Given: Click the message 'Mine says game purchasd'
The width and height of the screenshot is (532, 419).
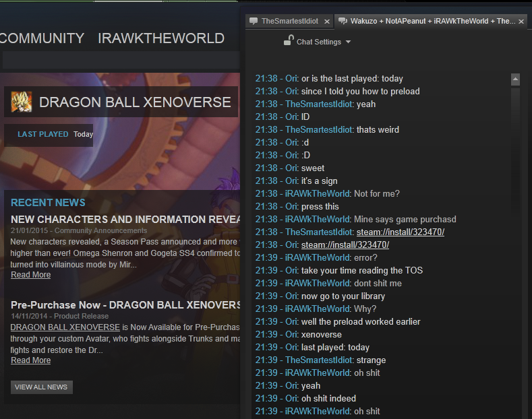Looking at the screenshot, I should coord(405,220).
